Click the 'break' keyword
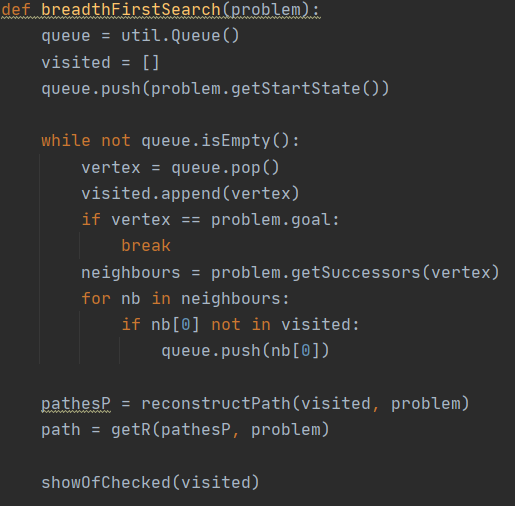This screenshot has width=515, height=506. pyautogui.click(x=146, y=246)
